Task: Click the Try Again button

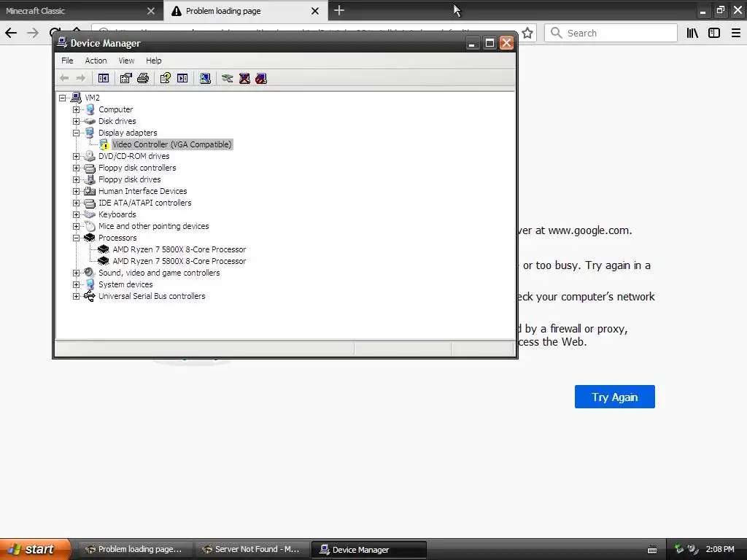Action: [614, 397]
